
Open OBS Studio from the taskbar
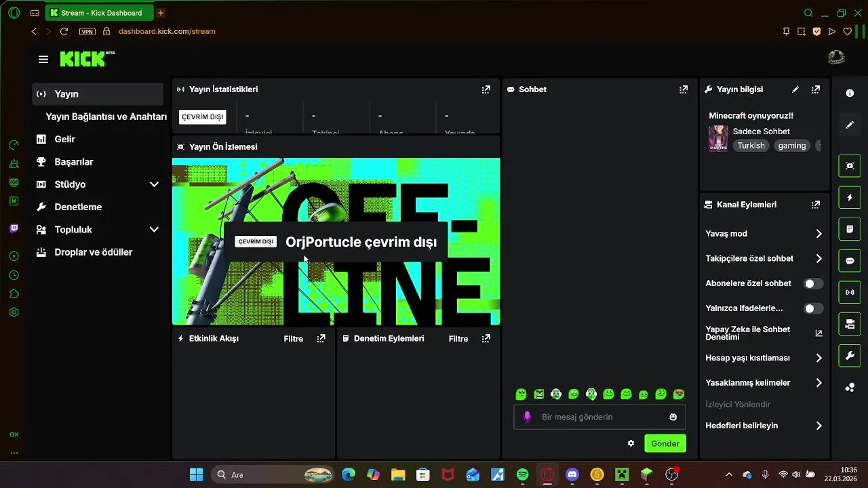pos(671,474)
